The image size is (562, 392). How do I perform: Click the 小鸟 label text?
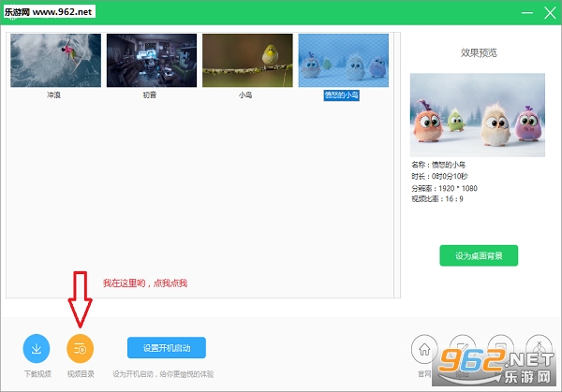click(x=245, y=95)
